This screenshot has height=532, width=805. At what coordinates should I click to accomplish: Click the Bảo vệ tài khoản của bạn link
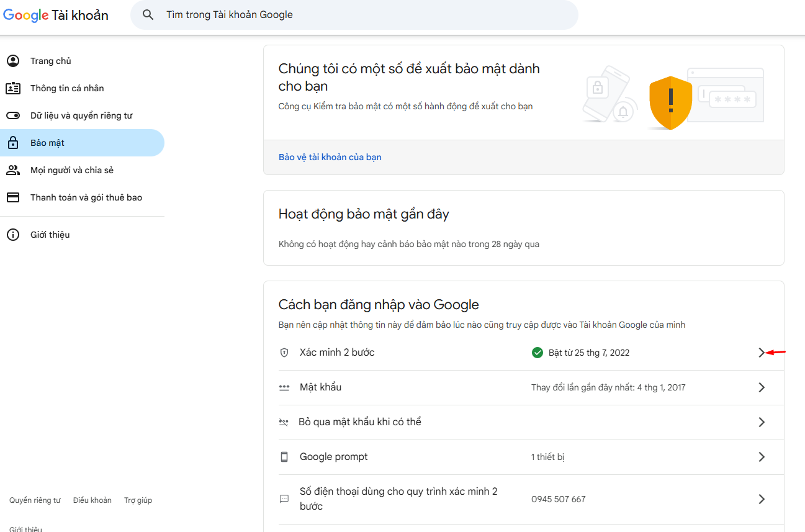click(330, 157)
